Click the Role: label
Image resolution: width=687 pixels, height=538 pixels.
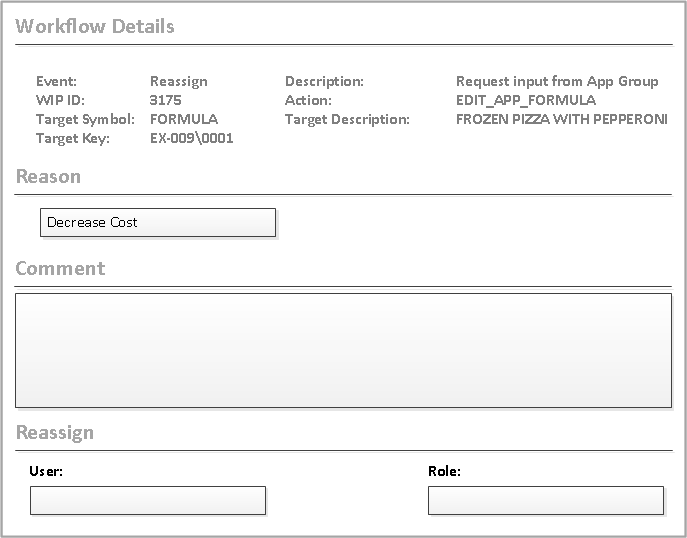[x=444, y=471]
